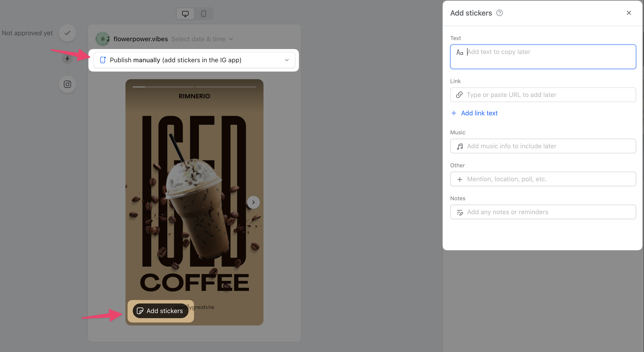Click the flowerpower.vibes profile avatar
The image size is (644, 352).
click(103, 39)
